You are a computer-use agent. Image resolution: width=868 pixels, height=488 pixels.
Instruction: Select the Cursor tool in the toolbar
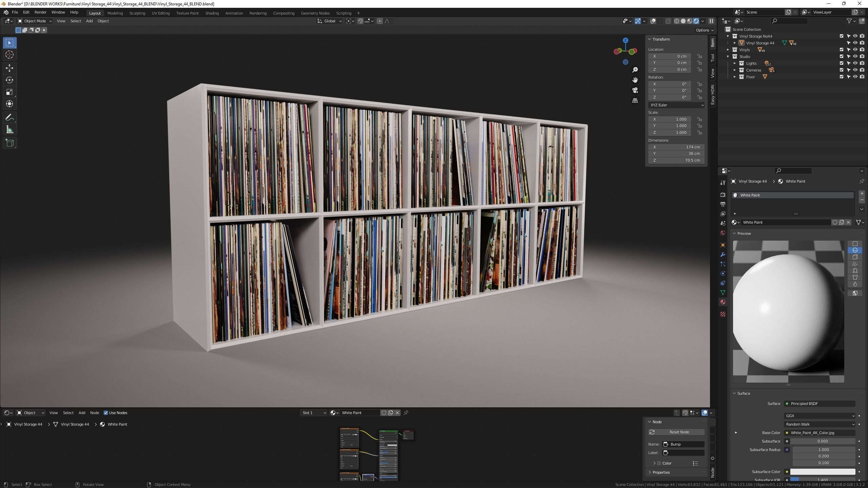pos(9,55)
